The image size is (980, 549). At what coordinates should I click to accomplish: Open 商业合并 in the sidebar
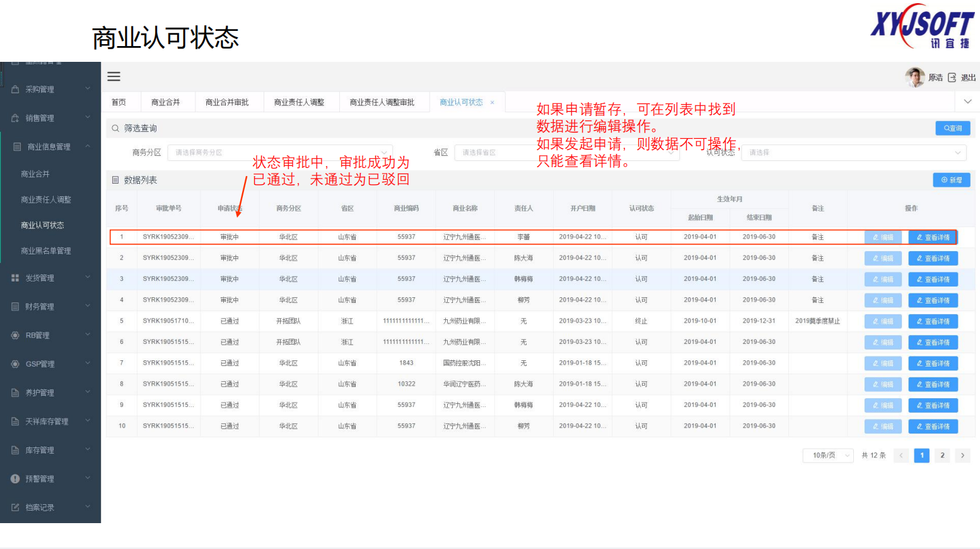35,174
